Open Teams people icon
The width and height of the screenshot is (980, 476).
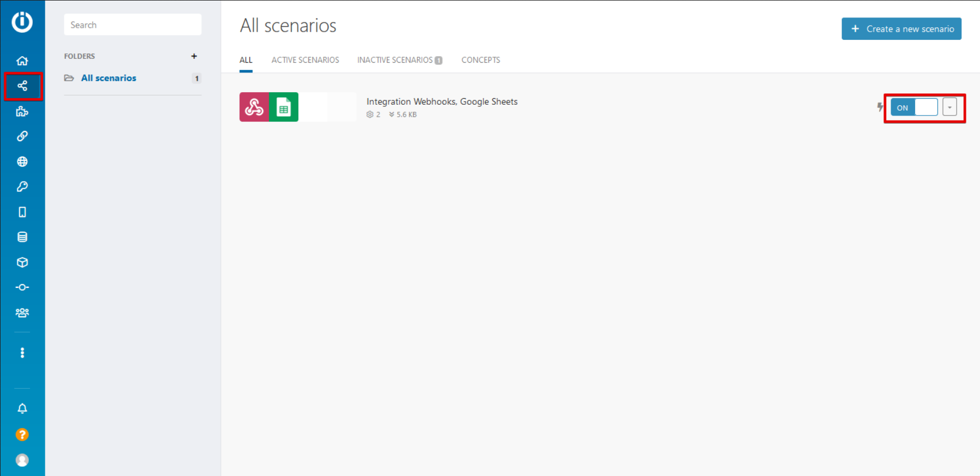pos(22,313)
